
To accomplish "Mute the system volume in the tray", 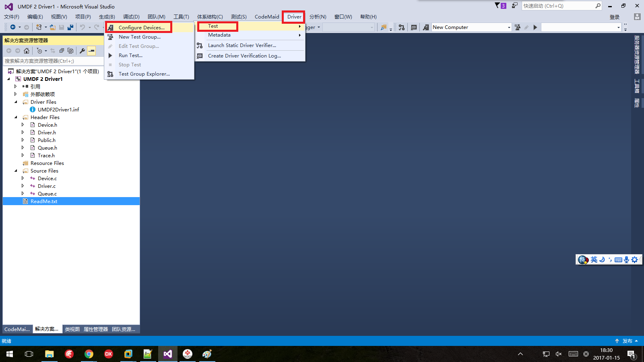I will [558, 354].
